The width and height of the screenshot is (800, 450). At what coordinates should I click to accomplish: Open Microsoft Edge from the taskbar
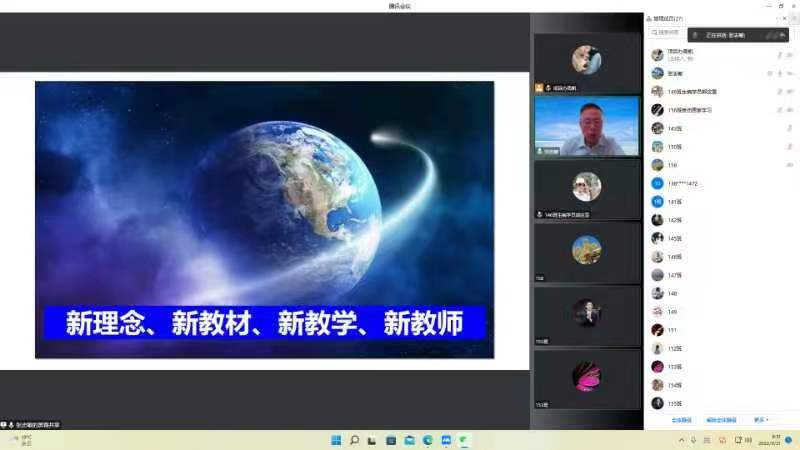pyautogui.click(x=427, y=440)
